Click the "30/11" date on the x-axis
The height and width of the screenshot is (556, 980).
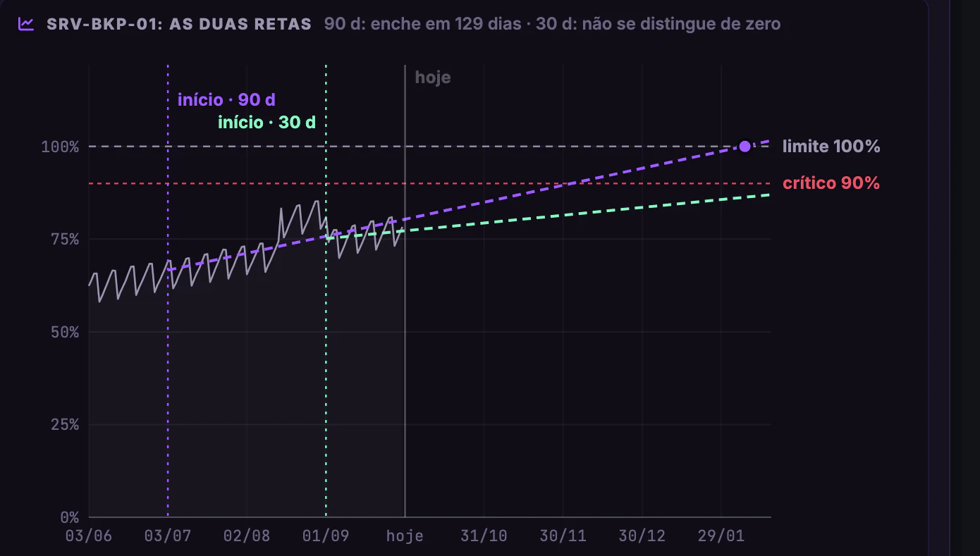pyautogui.click(x=563, y=536)
